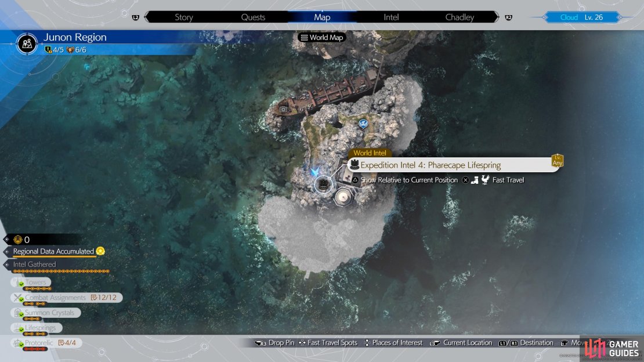Screen dimensions: 644x362
Task: Click the Lv. Any level badge
Action: point(558,160)
